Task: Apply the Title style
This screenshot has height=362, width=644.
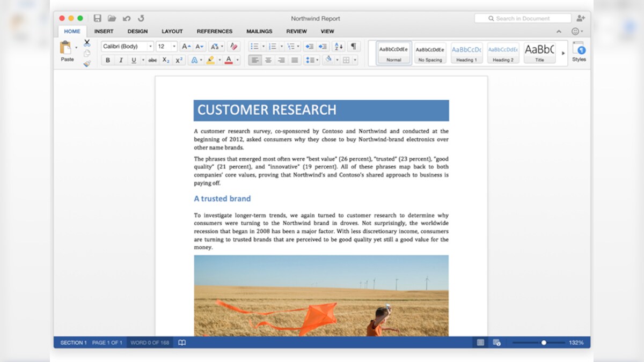Action: pyautogui.click(x=539, y=53)
